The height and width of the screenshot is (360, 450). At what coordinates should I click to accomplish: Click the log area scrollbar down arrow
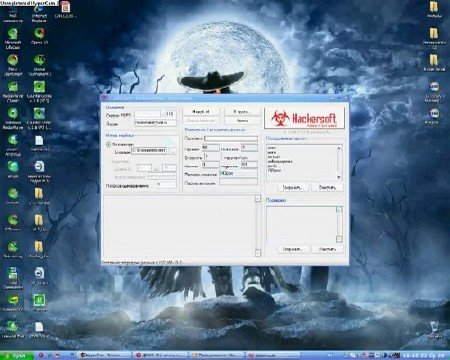pyautogui.click(x=258, y=253)
